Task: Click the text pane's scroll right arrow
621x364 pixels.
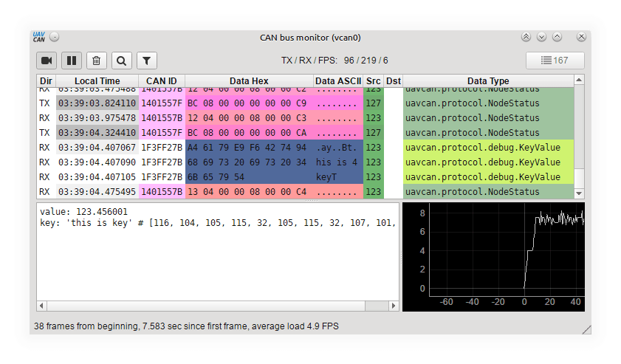Action: (394, 306)
